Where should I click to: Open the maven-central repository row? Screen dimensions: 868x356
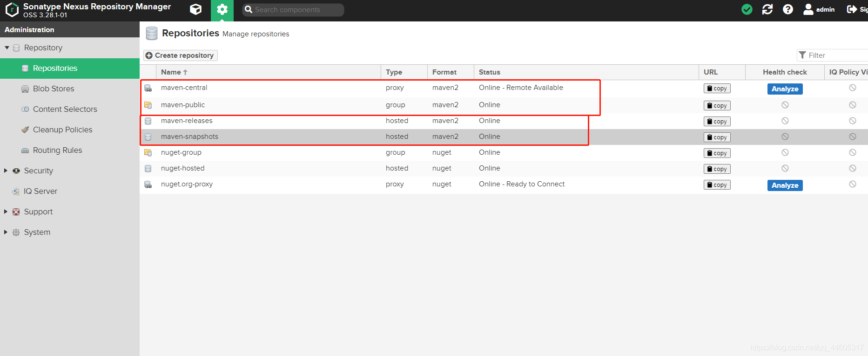point(504,88)
